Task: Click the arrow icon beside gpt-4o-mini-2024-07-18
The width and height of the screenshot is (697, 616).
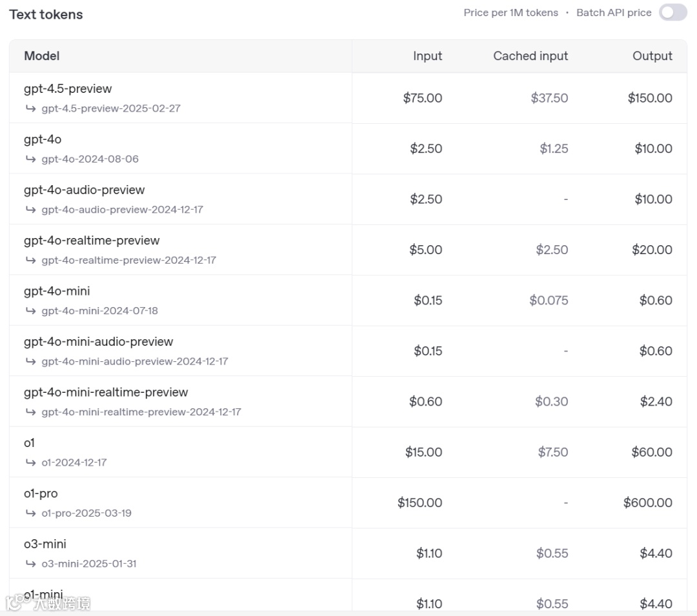Action: pyautogui.click(x=30, y=311)
